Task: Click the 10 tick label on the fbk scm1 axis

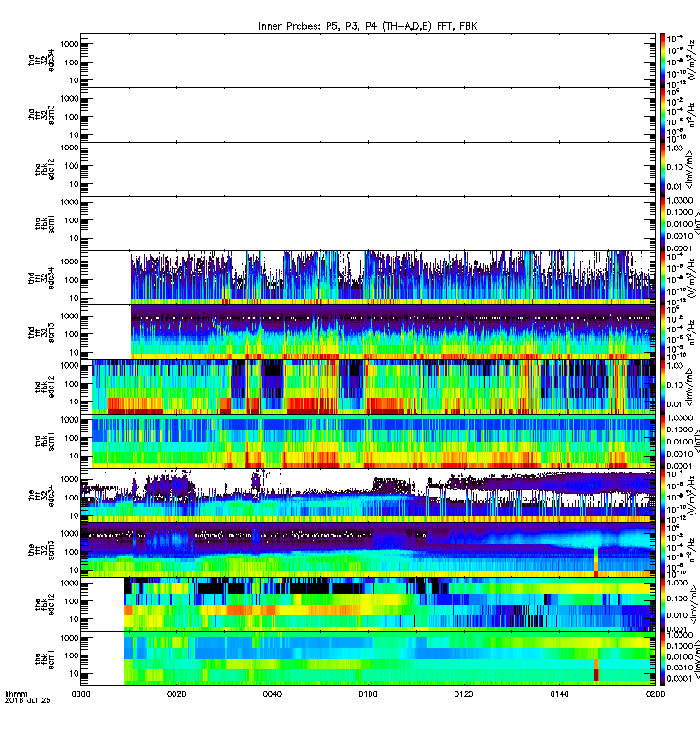Action: 74,673
